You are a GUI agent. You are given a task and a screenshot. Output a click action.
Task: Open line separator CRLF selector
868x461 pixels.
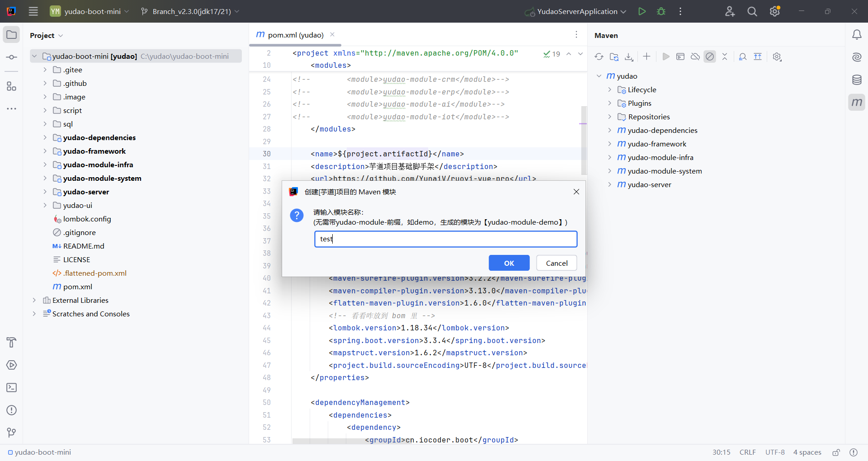click(748, 452)
